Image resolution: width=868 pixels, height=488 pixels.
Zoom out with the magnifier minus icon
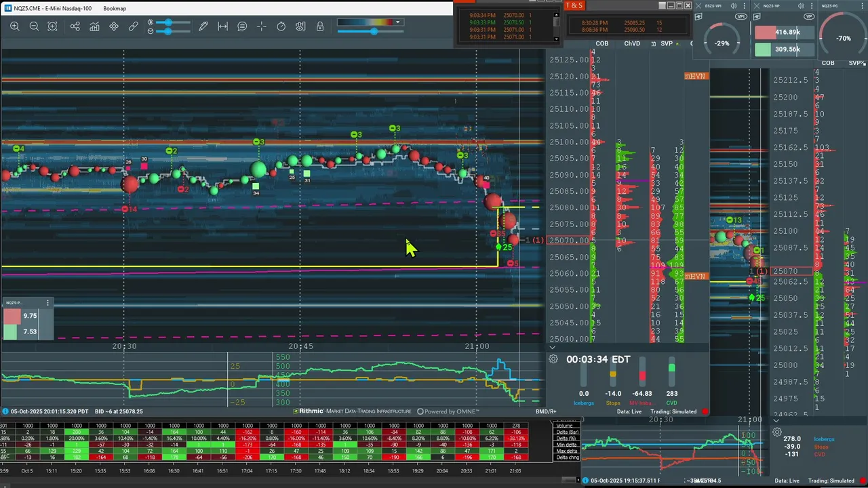(34, 26)
